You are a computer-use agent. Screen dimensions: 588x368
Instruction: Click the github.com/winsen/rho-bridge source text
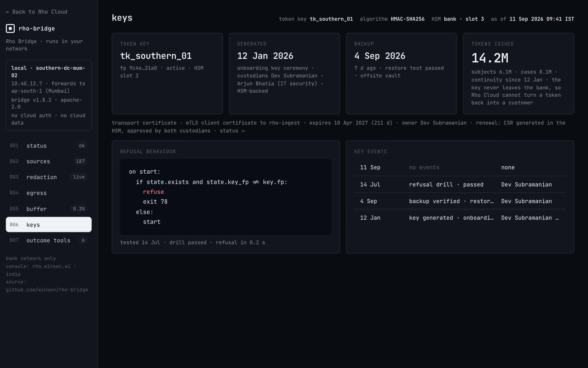(x=47, y=290)
